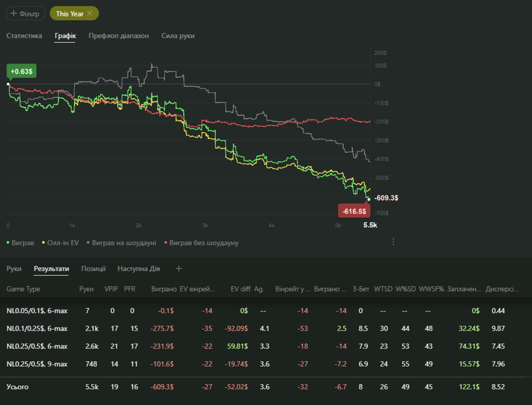
Task: Remove the This Year filter chip
Action: point(89,13)
